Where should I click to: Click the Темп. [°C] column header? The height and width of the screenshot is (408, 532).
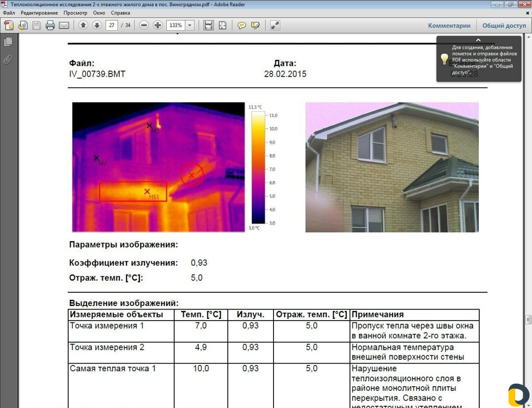point(201,315)
